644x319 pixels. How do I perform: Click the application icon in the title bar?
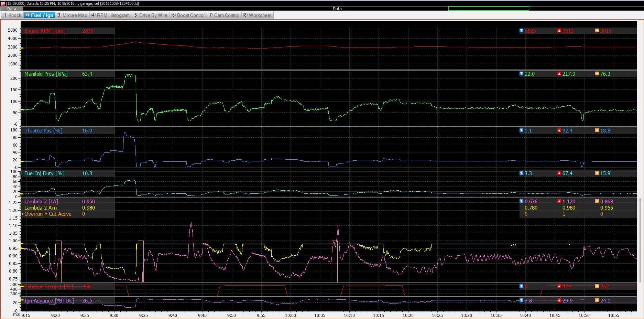click(x=3, y=3)
